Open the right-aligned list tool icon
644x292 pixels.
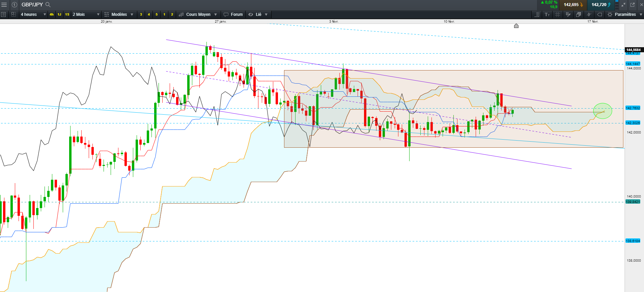(x=537, y=14)
